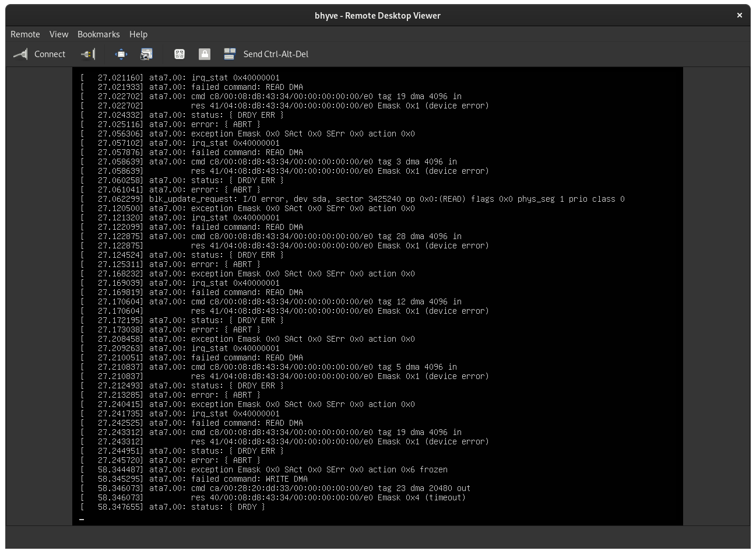The height and width of the screenshot is (554, 756).
Task: Open the View menu
Action: 59,34
